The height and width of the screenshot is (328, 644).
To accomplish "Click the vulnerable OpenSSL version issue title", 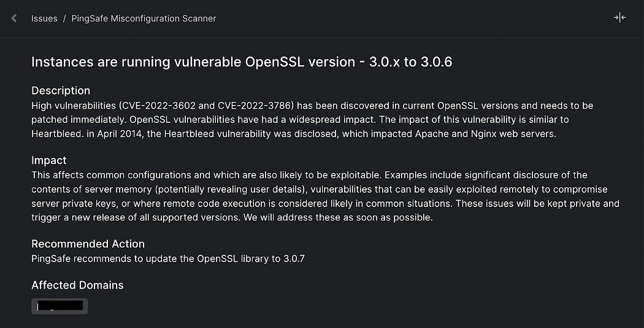I will click(x=242, y=62).
